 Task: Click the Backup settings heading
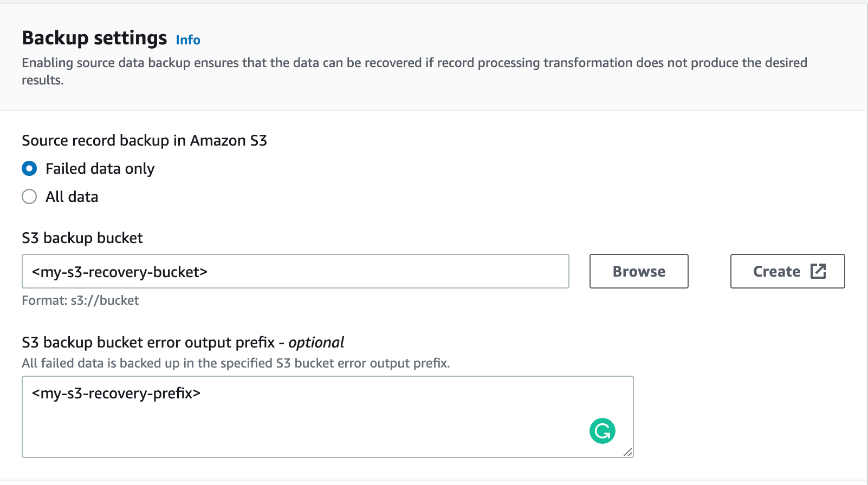click(x=94, y=38)
